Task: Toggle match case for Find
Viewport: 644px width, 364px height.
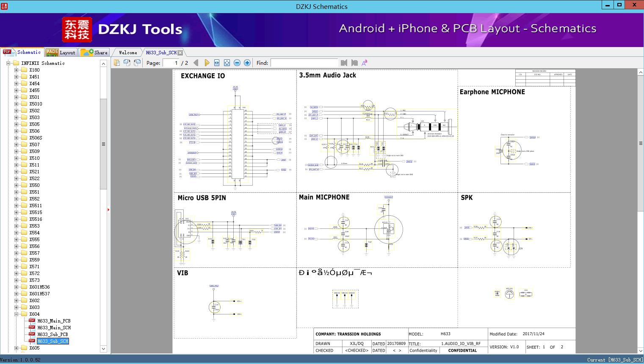Action: point(364,63)
